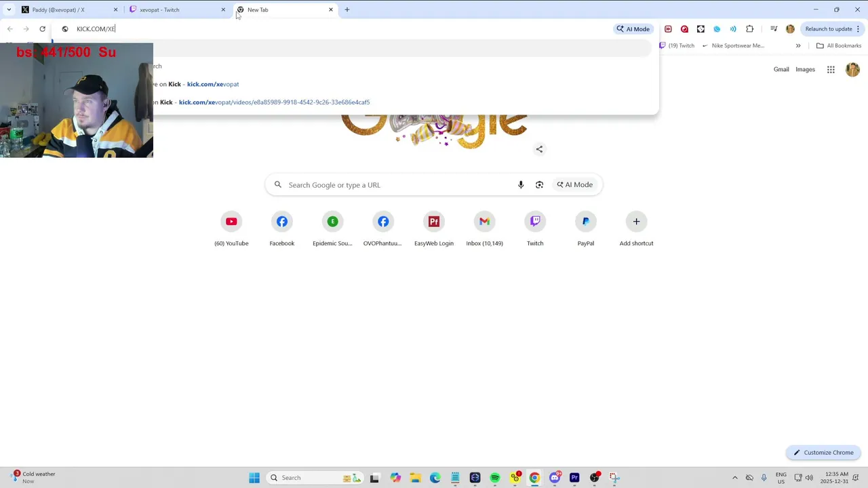The image size is (868, 488).
Task: Open the ENG US language switcher
Action: 781,478
